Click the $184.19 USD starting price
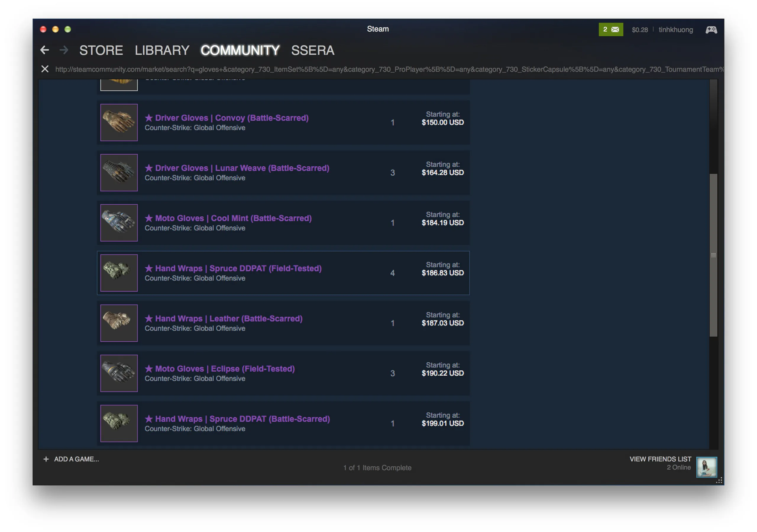Viewport: 757px width, 532px height. [442, 223]
